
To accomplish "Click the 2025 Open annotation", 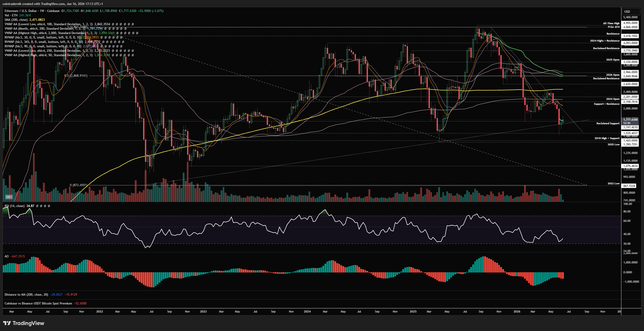I will (x=613, y=60).
